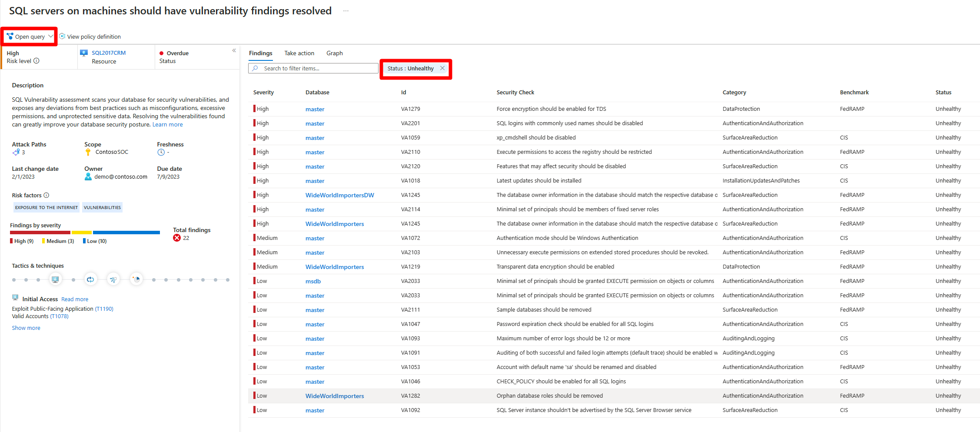This screenshot has height=432, width=980.
Task: Click the Attack Paths icon
Action: click(x=16, y=152)
